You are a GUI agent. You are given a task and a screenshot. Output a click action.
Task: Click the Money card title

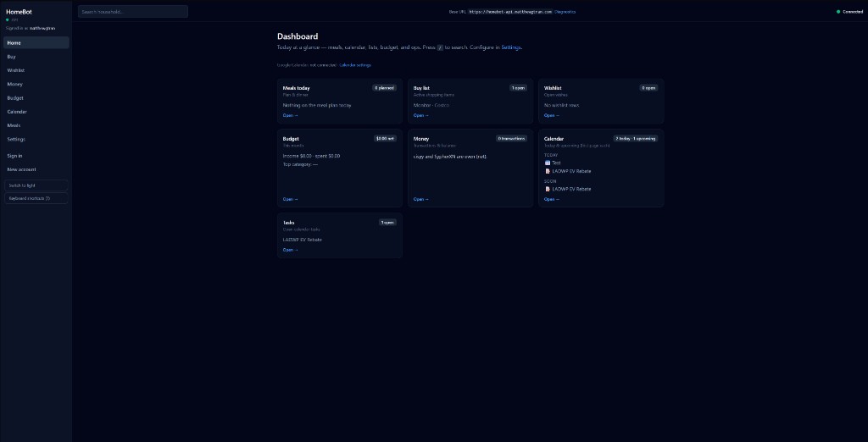tap(421, 139)
